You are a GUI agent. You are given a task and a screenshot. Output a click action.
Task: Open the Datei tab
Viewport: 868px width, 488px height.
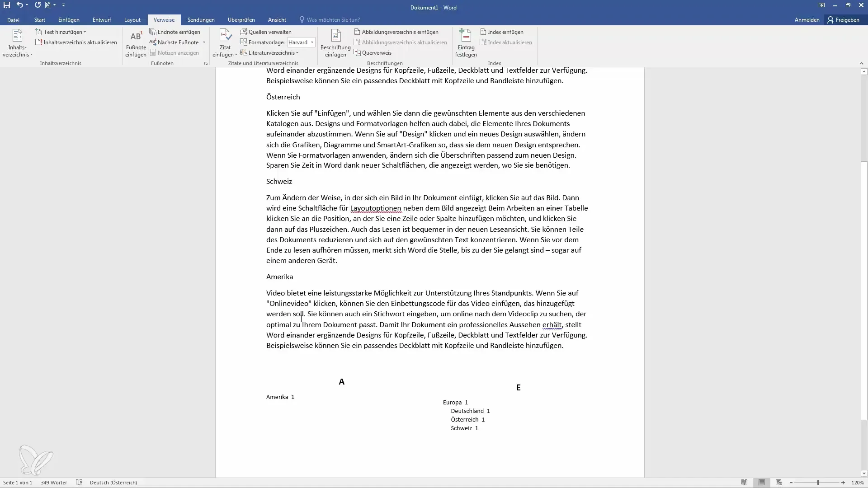(x=13, y=20)
